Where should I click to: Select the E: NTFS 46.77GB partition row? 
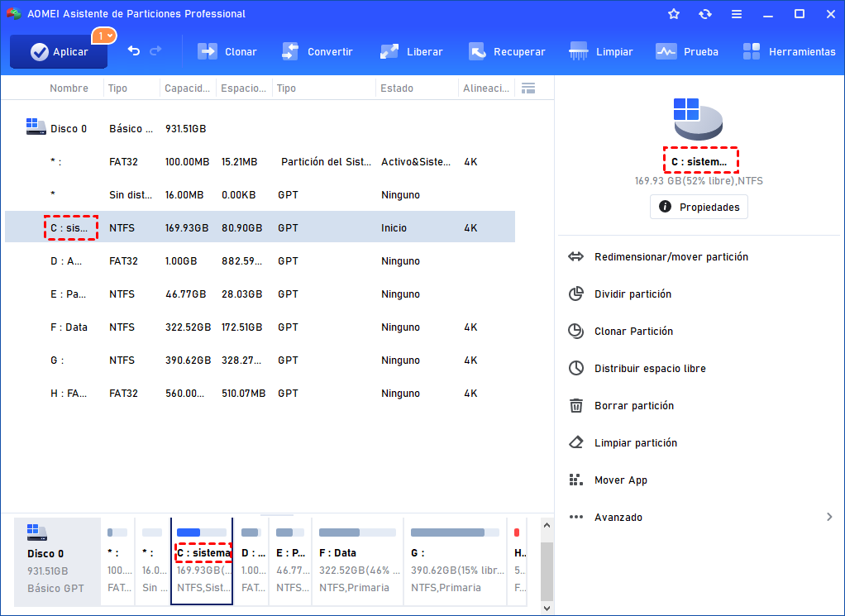(260, 294)
